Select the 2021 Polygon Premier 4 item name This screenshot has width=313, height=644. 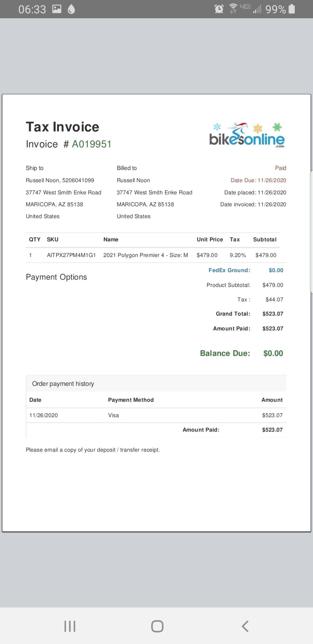145,255
